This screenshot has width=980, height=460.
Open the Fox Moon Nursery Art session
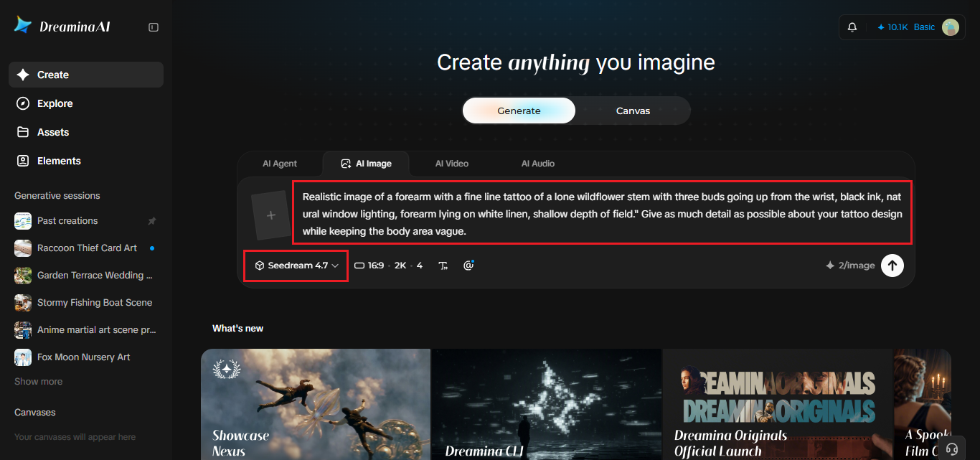pyautogui.click(x=86, y=357)
